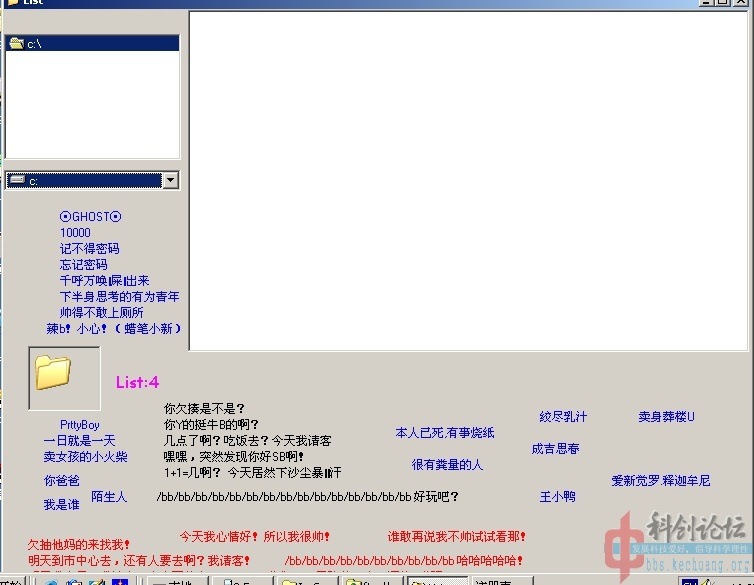
Task: Click the 10000 text label
Action: click(75, 233)
